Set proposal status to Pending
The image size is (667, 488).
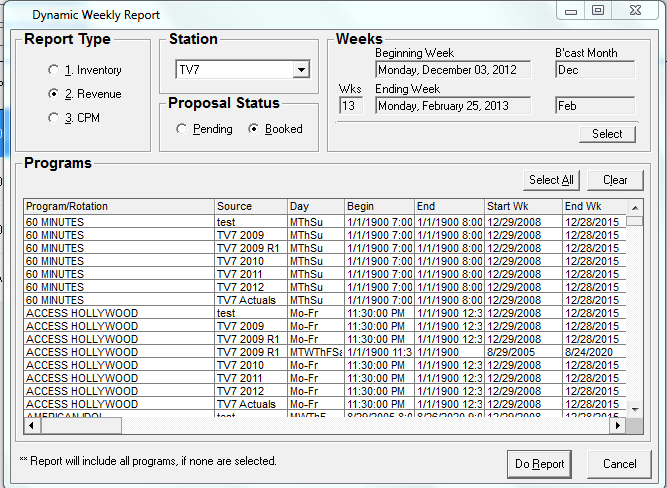tap(181, 129)
